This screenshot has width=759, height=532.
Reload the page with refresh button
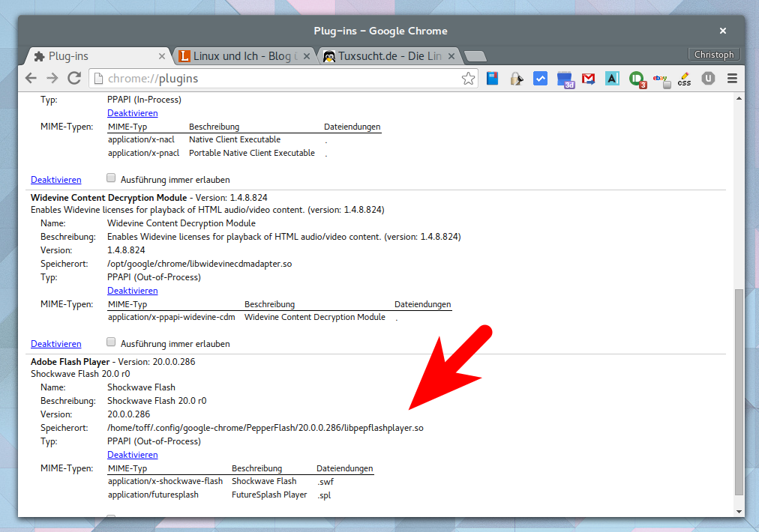pos(74,79)
